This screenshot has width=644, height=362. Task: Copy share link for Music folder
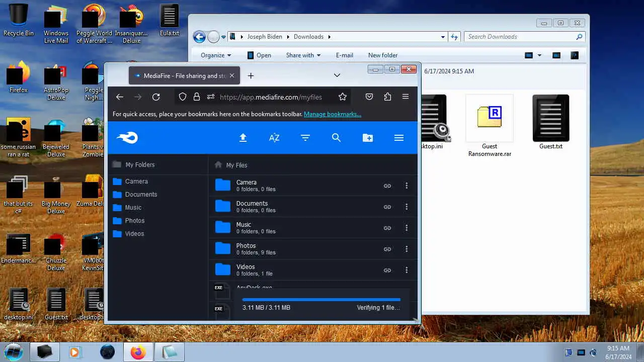(387, 228)
